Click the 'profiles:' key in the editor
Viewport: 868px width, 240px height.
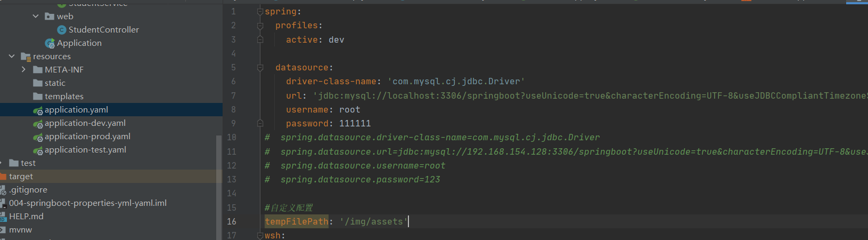[x=299, y=26]
